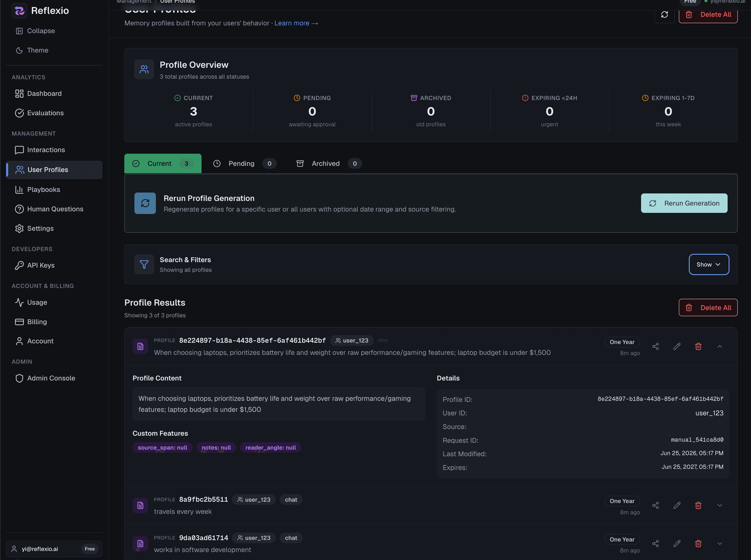Click the user_123 badge on profile 8a9fbc2b5511
Viewport: 751px width, 560px height.
click(254, 499)
